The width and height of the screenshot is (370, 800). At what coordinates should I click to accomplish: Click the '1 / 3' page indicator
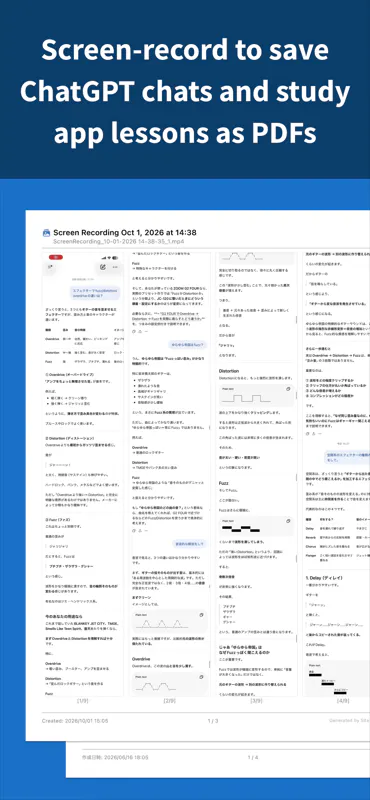tap(213, 721)
